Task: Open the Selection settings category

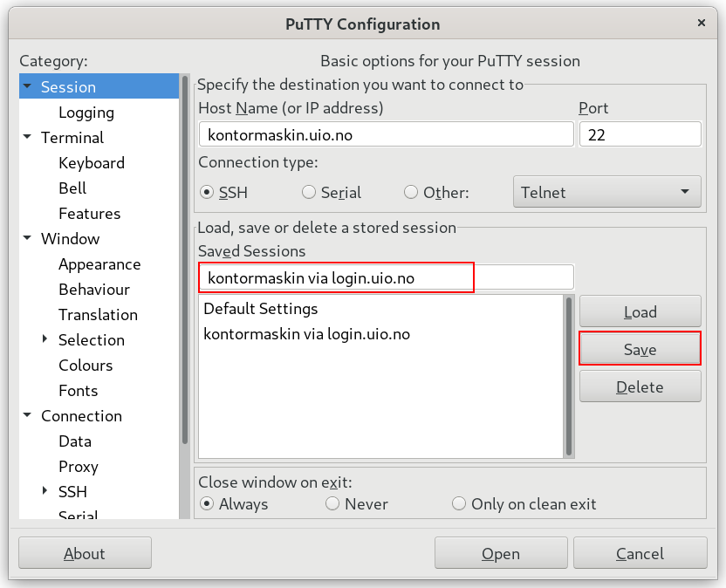Action: pos(92,340)
